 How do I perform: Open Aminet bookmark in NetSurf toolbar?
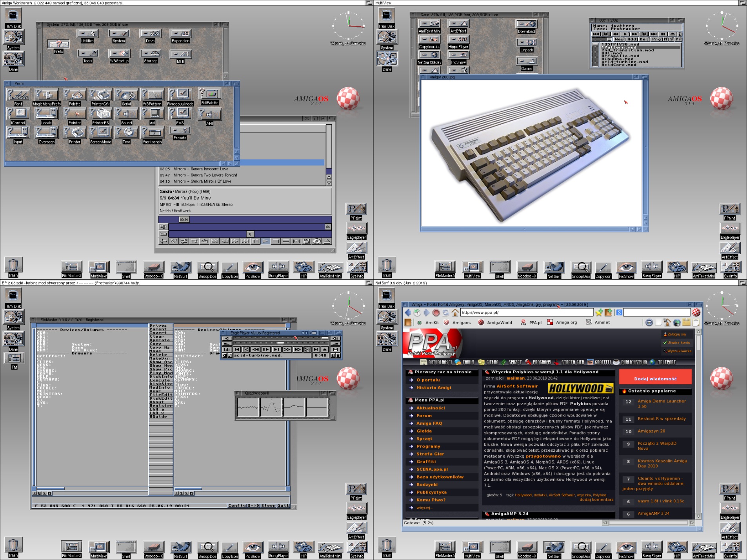point(598,322)
